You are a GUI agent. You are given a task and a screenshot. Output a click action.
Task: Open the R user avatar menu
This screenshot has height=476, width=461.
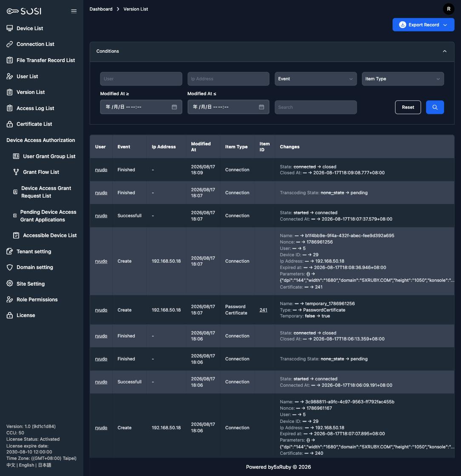449,9
